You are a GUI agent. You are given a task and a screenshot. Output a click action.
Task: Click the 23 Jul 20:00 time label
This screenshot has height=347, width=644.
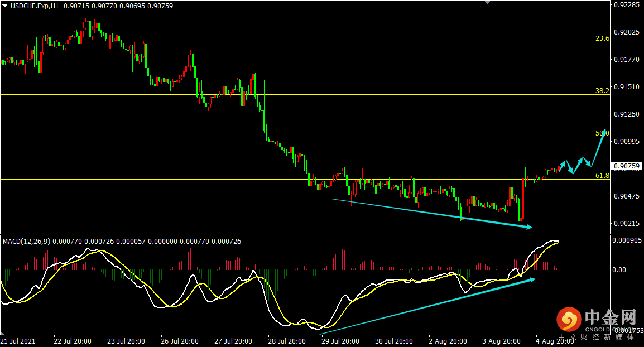(126, 341)
